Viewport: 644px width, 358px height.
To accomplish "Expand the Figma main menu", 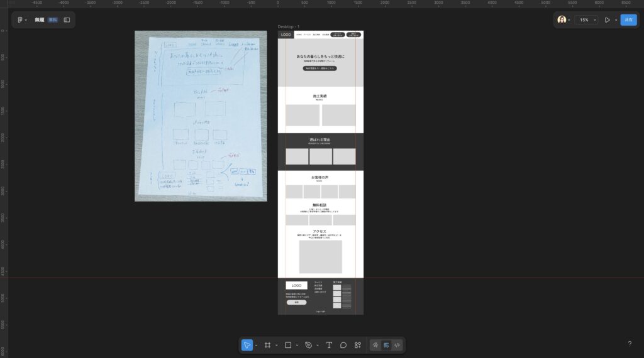I will 21,20.
